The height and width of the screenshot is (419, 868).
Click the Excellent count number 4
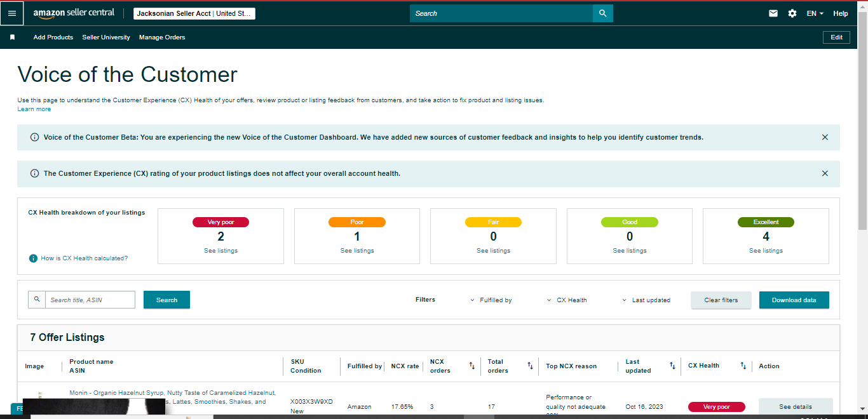pyautogui.click(x=766, y=237)
